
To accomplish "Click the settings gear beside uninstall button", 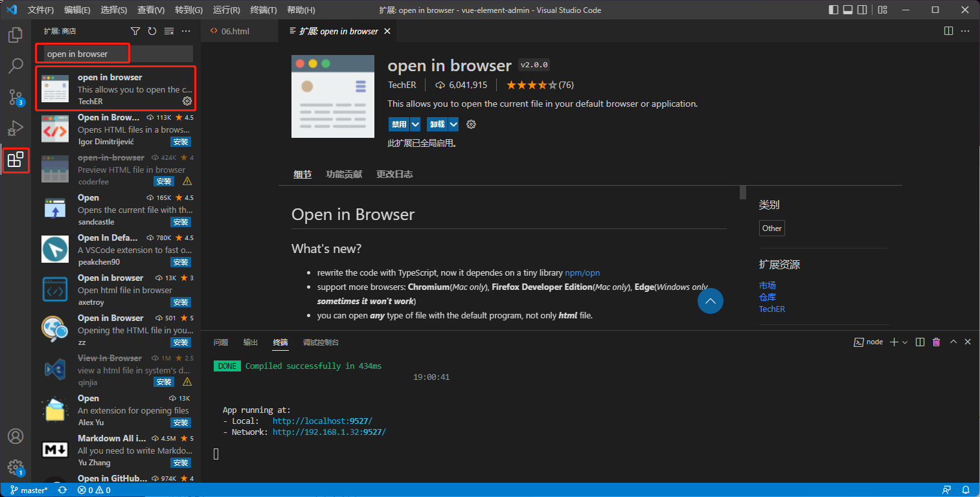I will [x=472, y=124].
